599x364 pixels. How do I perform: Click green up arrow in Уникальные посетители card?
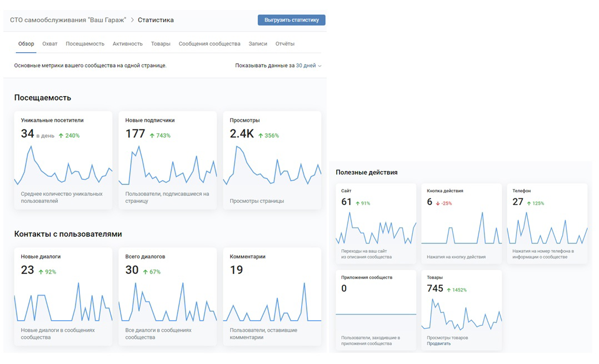pos(61,136)
